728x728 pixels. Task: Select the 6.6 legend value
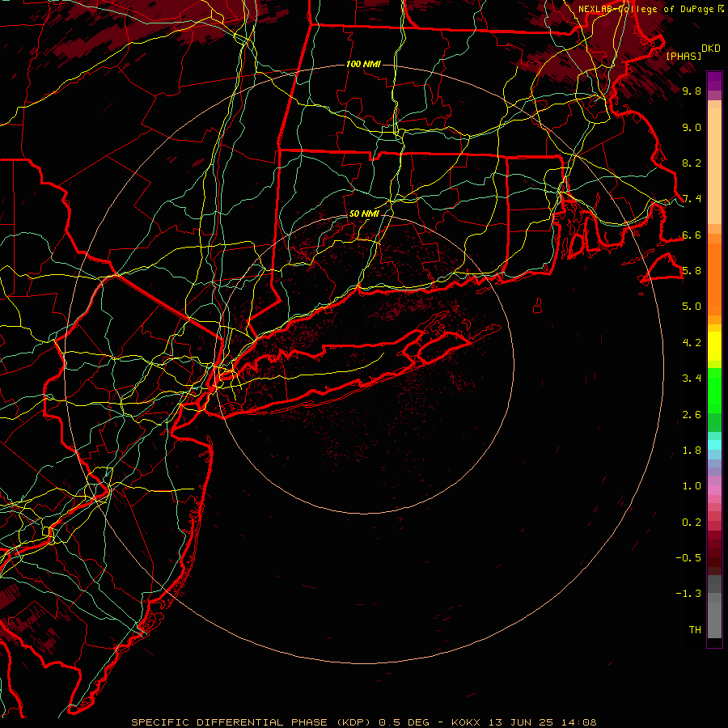coord(692,235)
